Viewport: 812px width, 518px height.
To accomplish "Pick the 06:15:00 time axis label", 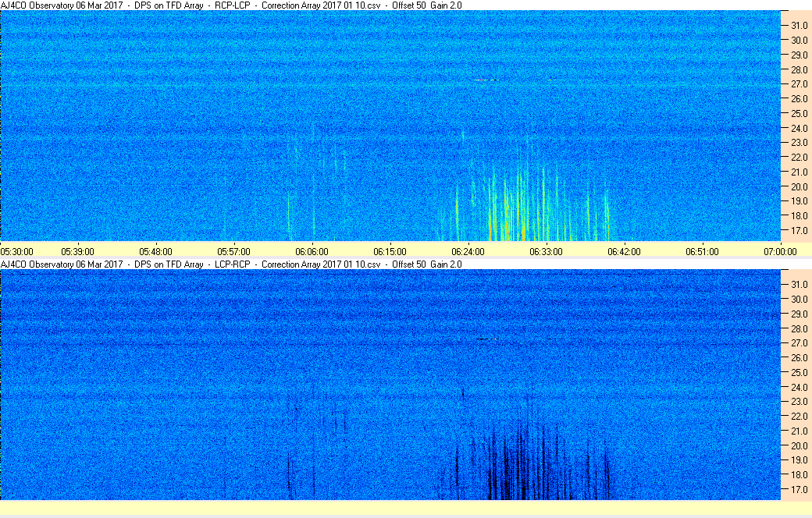I will [390, 251].
